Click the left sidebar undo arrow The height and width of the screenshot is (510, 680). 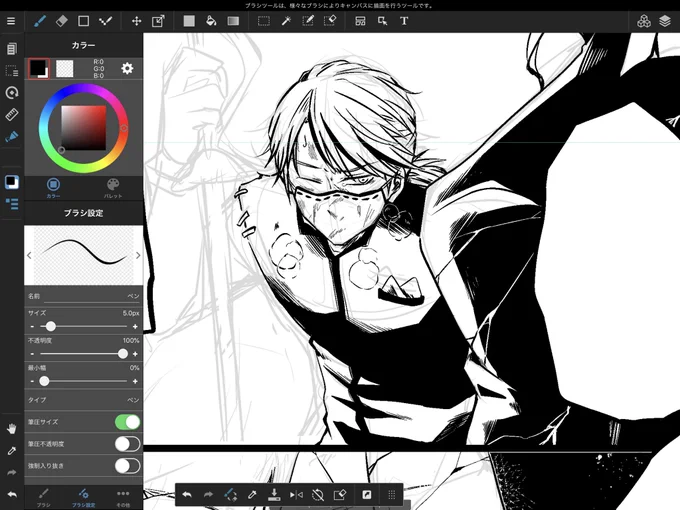click(12, 494)
